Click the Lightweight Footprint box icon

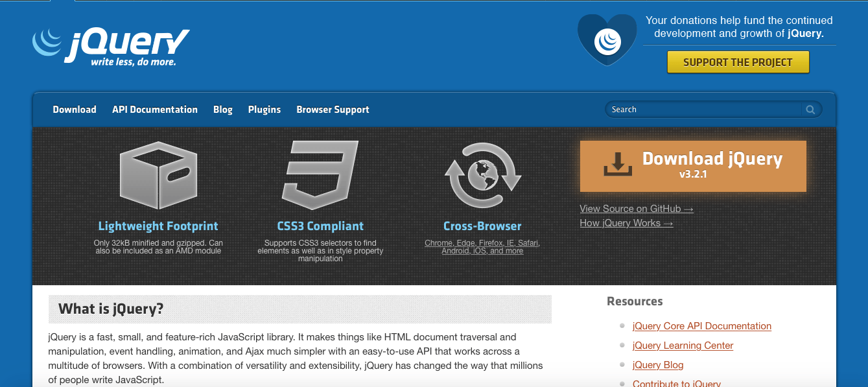[158, 174]
